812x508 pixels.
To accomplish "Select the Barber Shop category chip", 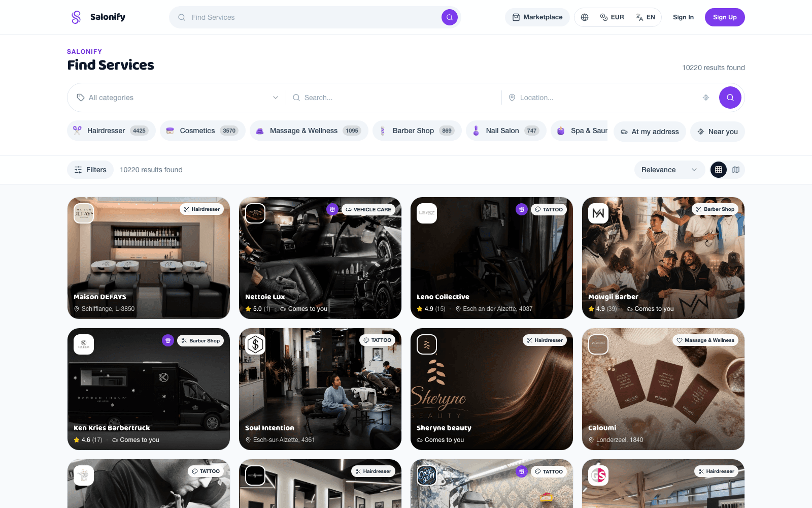I will point(417,131).
